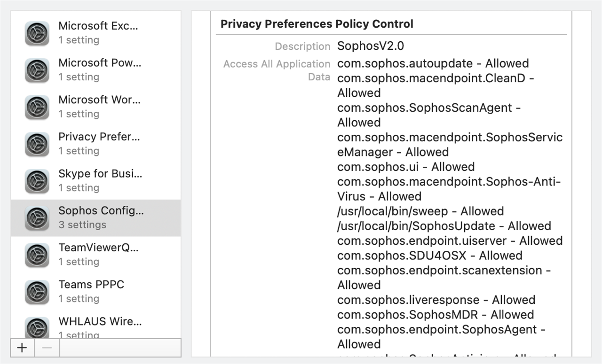Click the Skype for Business profile icon

coord(37,181)
